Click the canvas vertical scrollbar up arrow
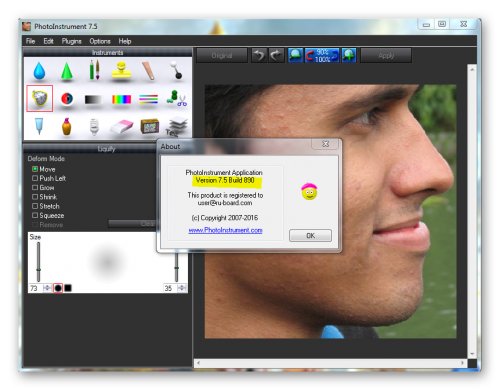Viewport: 500px width, 390px height. pos(472,69)
